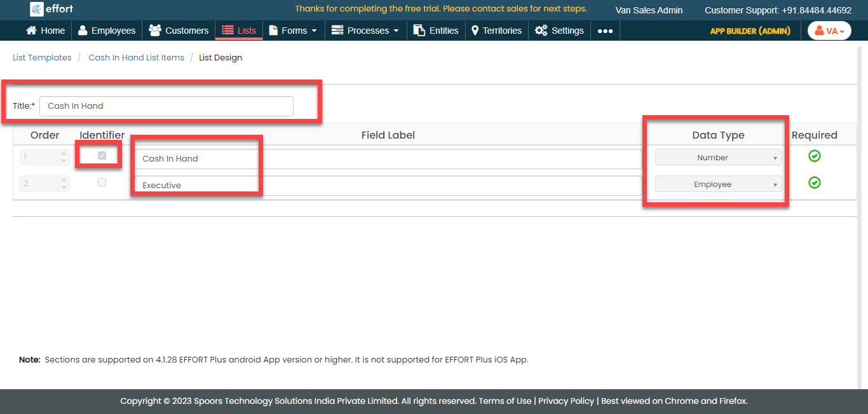Viewport: 868px width, 414px height.
Task: Open the Number data type dropdown
Action: pyautogui.click(x=718, y=158)
